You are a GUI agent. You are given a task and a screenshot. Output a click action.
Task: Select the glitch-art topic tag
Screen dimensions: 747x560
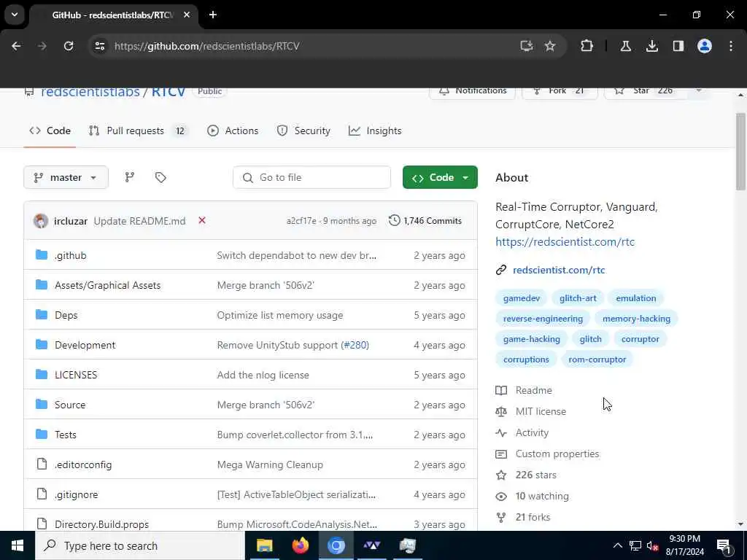578,298
